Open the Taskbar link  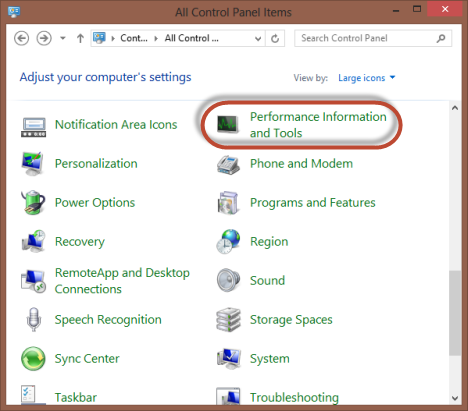(76, 398)
